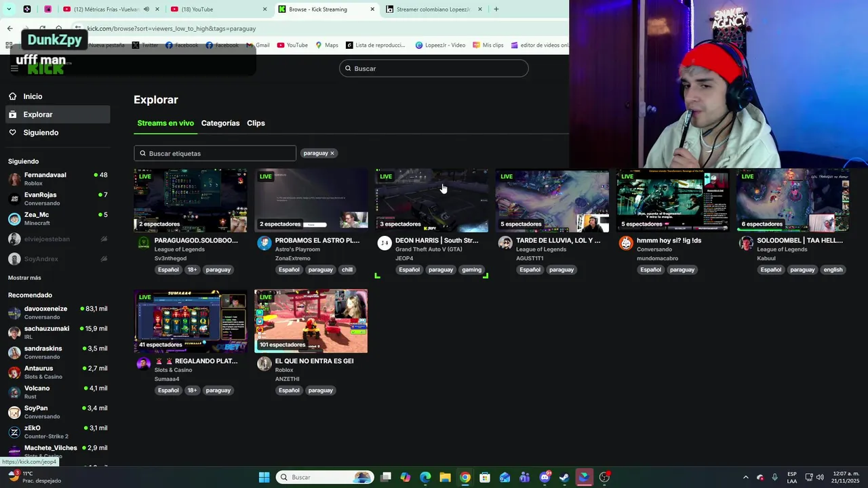Open recommended channel sandraskins

coord(58,352)
